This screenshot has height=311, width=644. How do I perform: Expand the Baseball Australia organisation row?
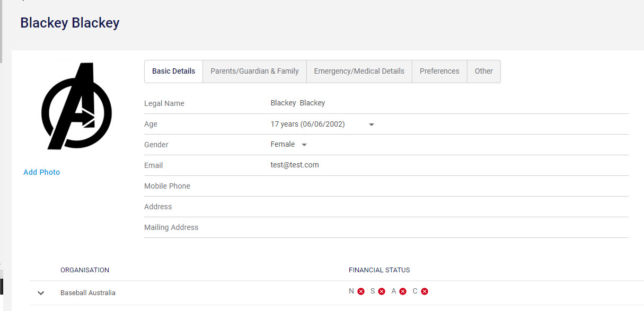41,293
